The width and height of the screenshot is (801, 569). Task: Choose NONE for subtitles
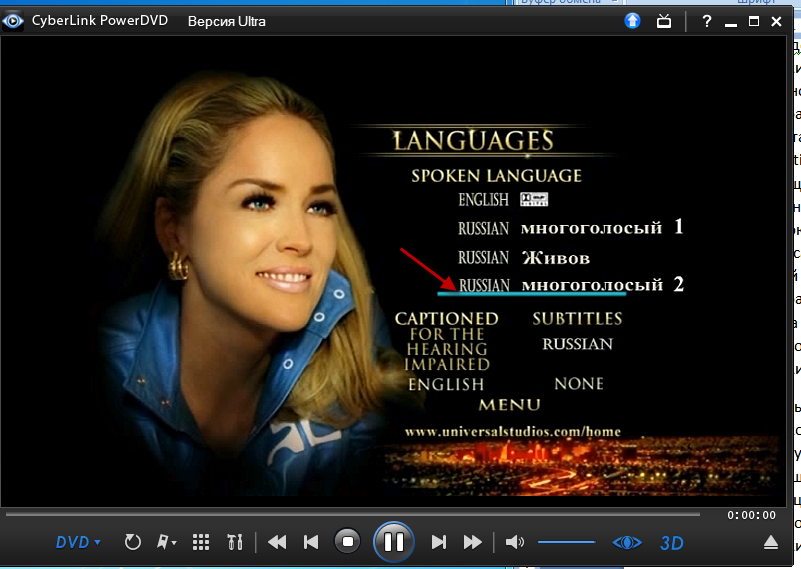pyautogui.click(x=579, y=384)
